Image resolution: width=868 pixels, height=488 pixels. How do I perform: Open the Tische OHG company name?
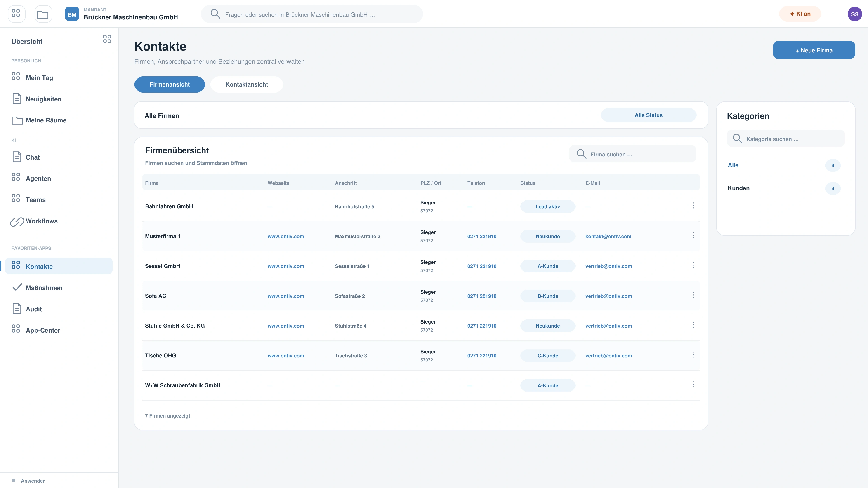160,356
